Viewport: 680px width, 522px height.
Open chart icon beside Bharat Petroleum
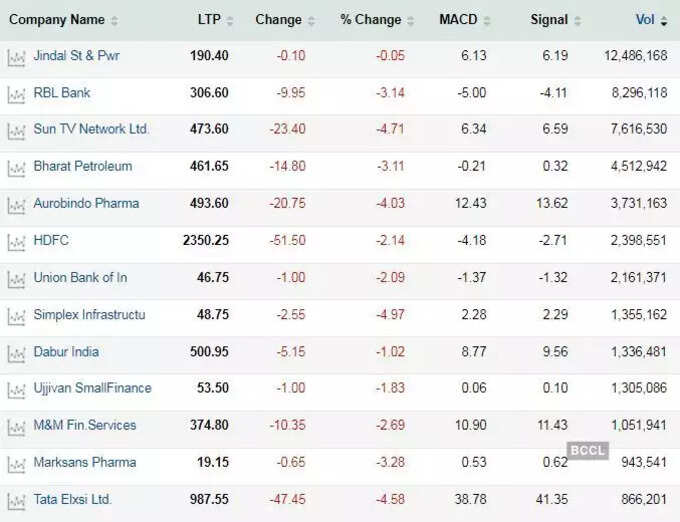click(16, 168)
